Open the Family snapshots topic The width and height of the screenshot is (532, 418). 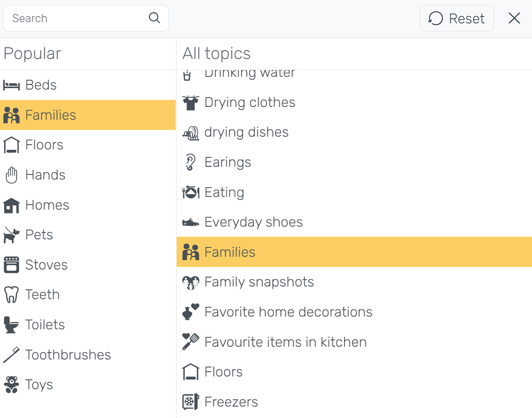(354, 282)
